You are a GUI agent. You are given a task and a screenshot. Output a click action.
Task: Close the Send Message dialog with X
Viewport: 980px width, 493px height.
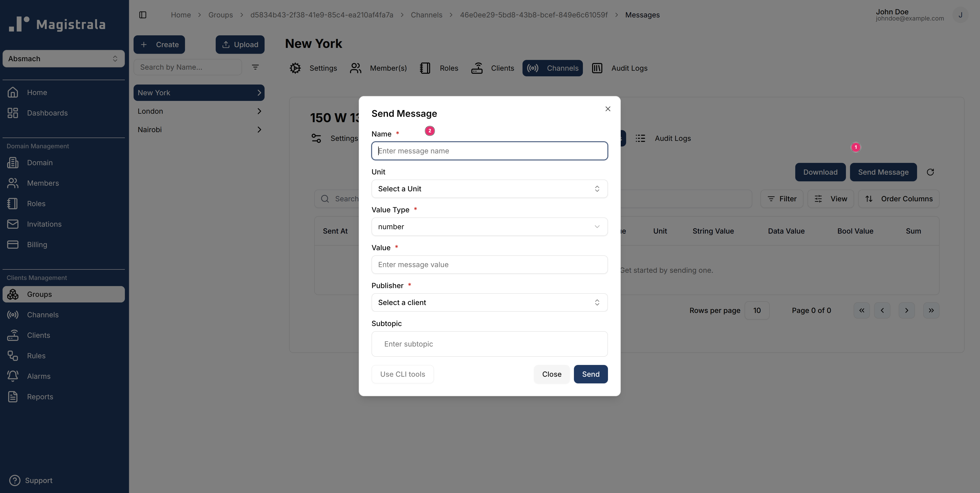click(x=607, y=109)
